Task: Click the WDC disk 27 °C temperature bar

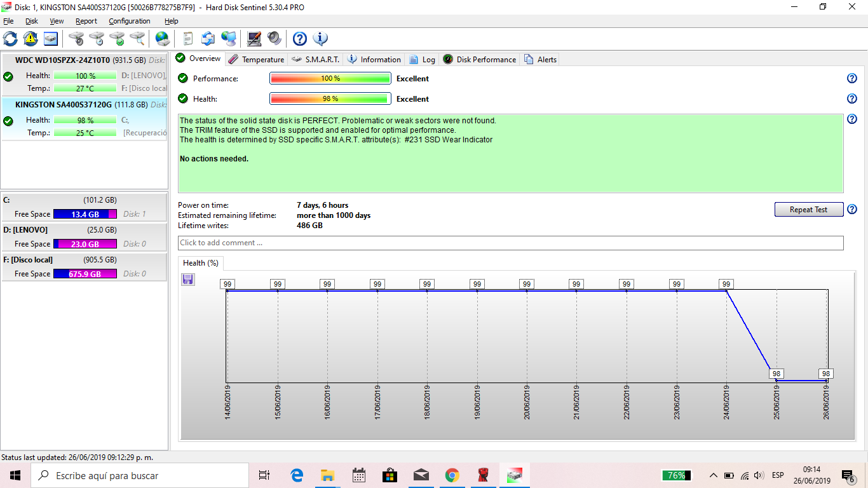Action: click(x=85, y=88)
